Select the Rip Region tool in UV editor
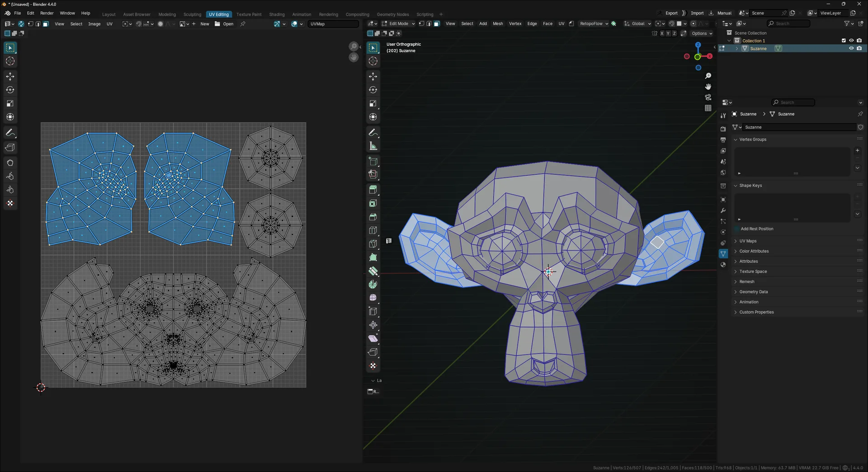 10,147
